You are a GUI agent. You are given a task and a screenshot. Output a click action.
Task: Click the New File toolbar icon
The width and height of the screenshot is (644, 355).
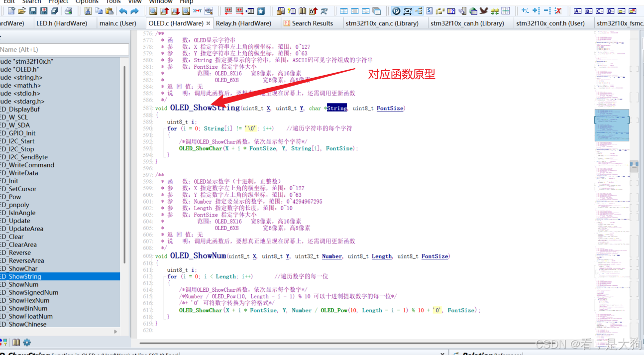pyautogui.click(x=11, y=11)
